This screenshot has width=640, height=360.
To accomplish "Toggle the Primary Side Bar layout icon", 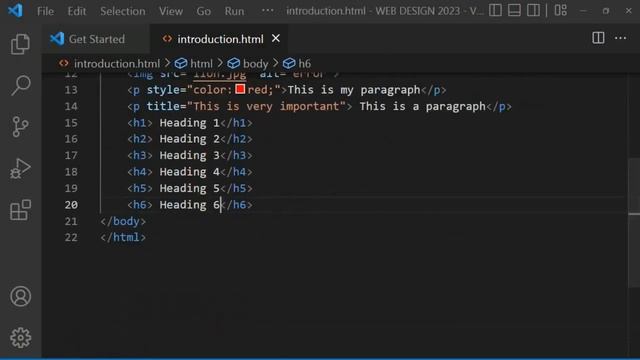I will coord(495,10).
